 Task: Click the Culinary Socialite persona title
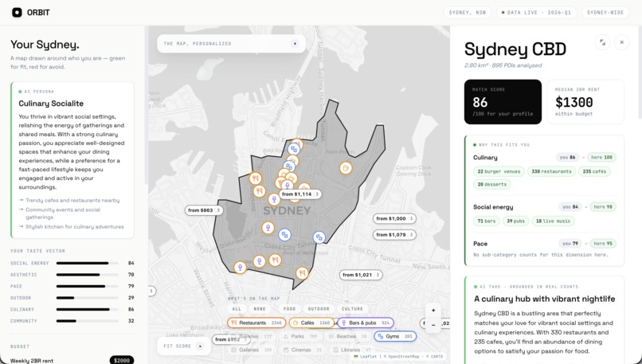click(51, 104)
